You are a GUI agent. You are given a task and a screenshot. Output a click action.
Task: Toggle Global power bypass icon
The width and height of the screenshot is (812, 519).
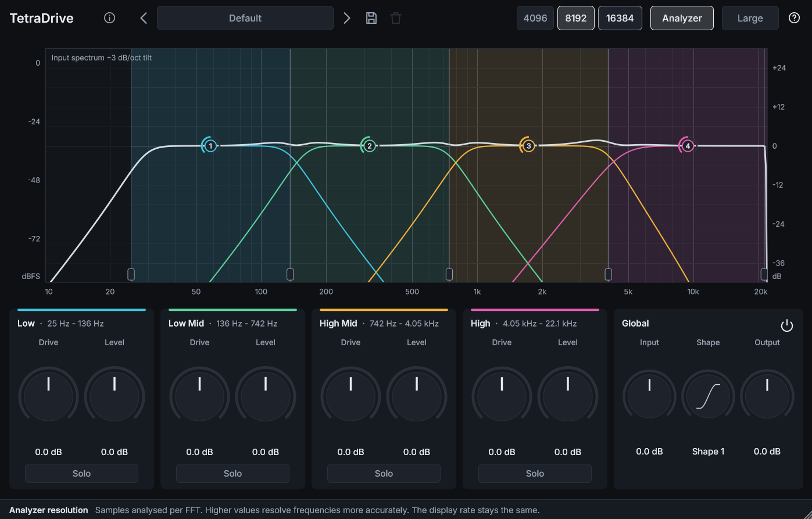point(786,325)
